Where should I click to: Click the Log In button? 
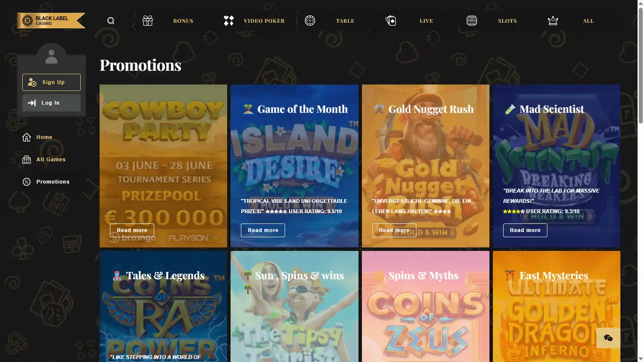(52, 103)
